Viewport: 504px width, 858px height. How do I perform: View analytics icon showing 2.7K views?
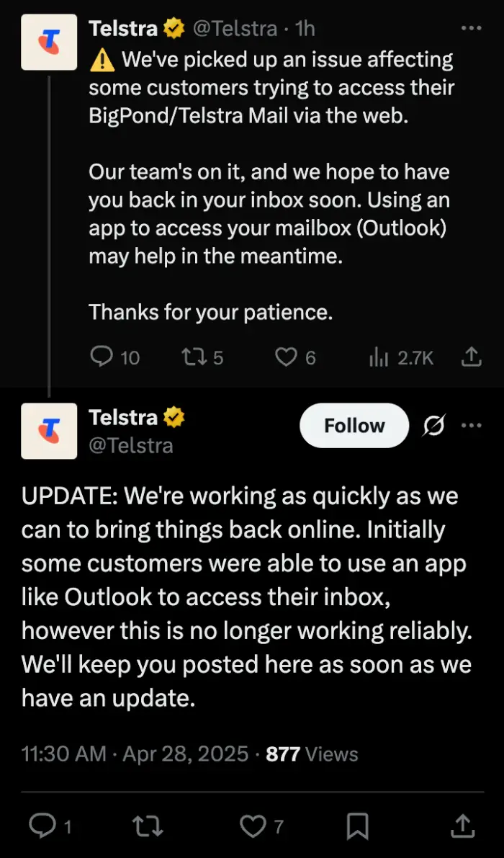click(378, 358)
